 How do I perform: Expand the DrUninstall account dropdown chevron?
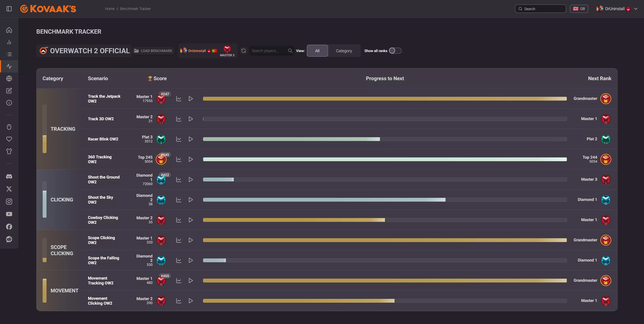636,9
